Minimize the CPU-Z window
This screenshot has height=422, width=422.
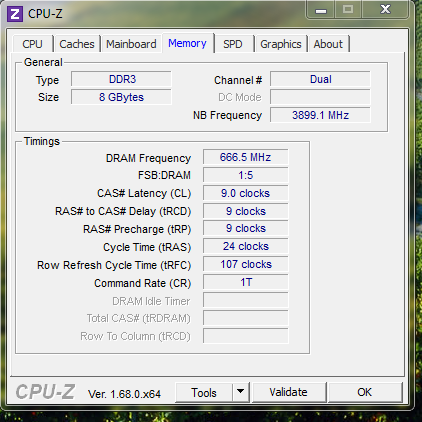point(321,10)
